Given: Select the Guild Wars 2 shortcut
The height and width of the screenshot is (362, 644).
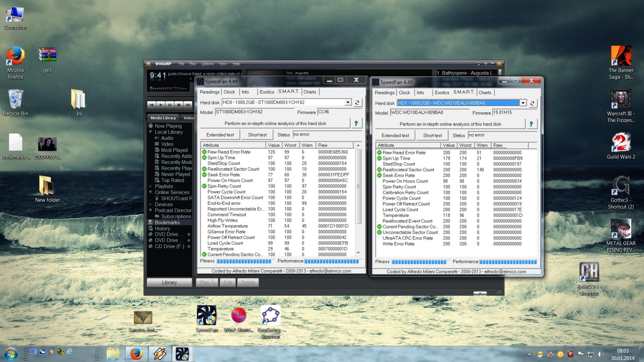Looking at the screenshot, I should tap(621, 146).
